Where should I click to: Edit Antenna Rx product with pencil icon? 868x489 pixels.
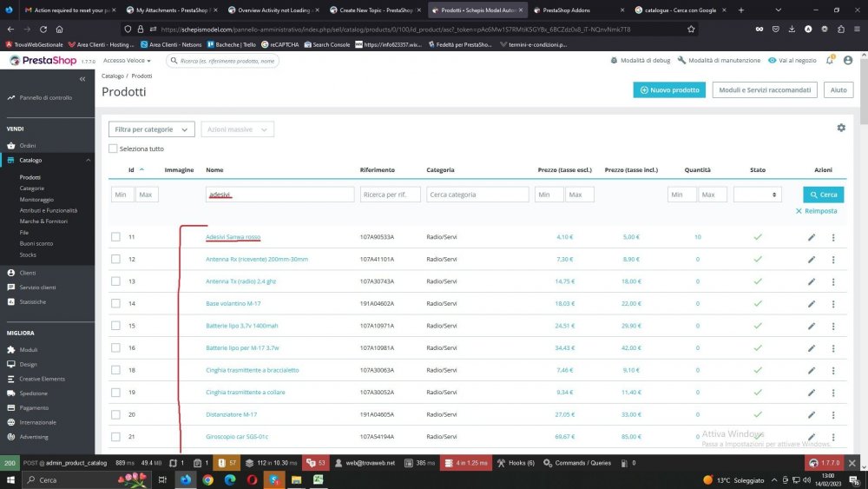click(812, 259)
